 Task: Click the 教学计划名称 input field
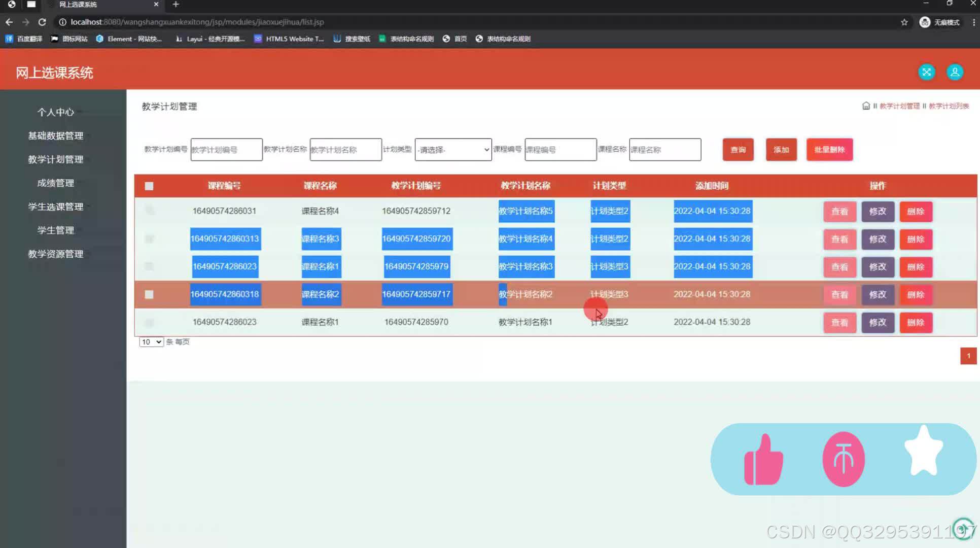coord(345,150)
